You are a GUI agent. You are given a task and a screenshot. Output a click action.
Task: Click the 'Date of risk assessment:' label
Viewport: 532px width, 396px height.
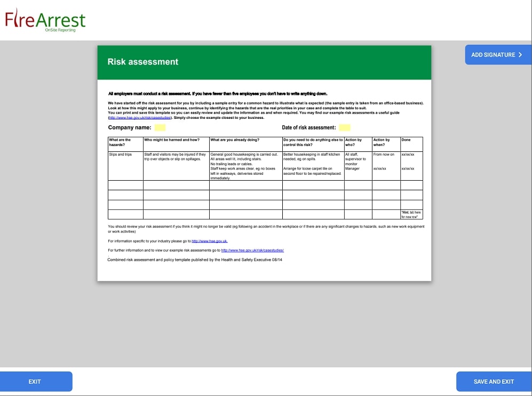(309, 127)
